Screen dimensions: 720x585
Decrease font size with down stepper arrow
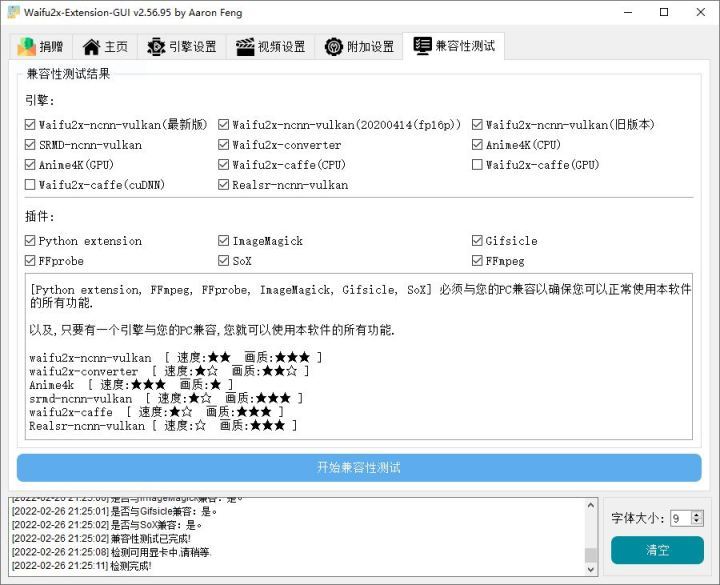pos(697,522)
